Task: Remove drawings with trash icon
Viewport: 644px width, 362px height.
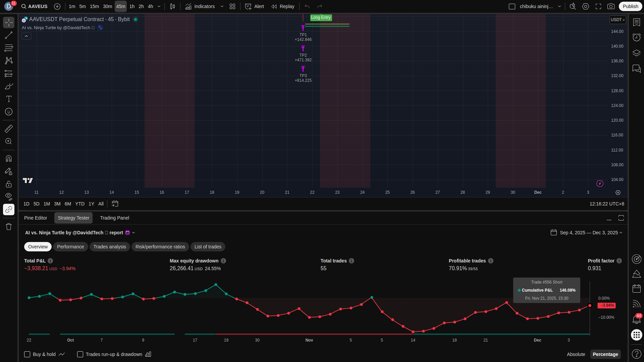Action: click(x=9, y=227)
